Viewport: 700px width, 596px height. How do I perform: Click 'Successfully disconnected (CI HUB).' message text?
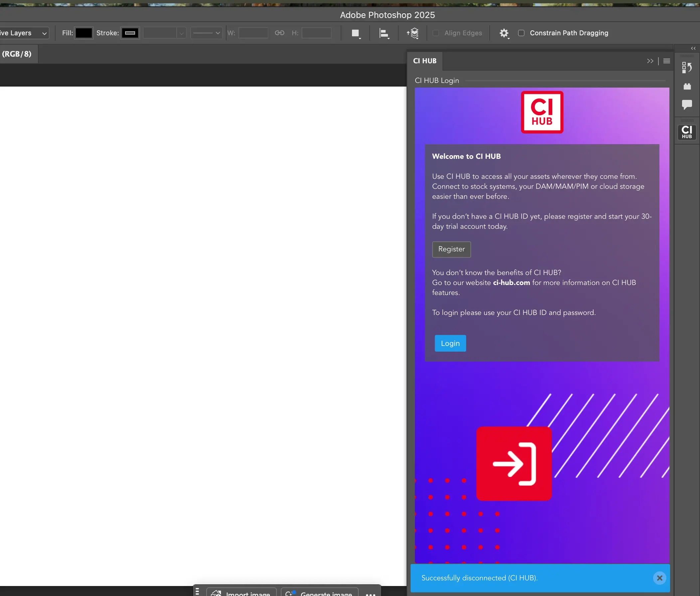pyautogui.click(x=479, y=578)
